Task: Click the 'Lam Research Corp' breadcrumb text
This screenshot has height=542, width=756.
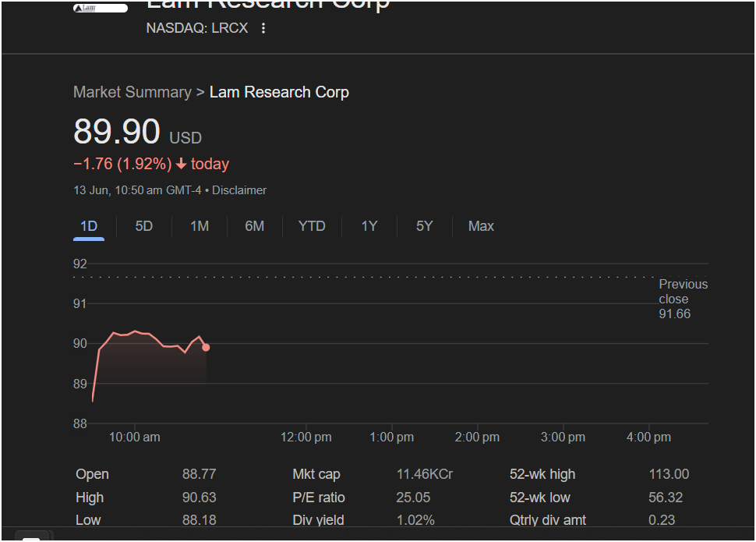Action: pyautogui.click(x=279, y=92)
